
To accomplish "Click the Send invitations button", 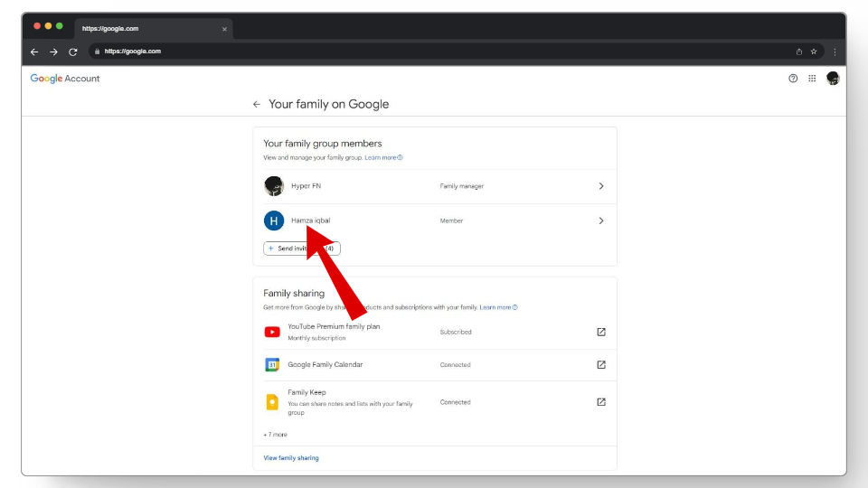I will [x=302, y=249].
